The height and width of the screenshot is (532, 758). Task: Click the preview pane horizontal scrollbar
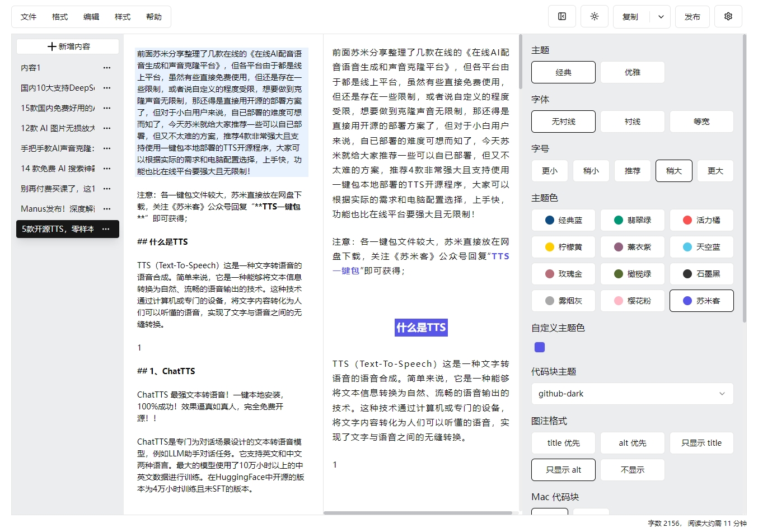[x=418, y=513]
